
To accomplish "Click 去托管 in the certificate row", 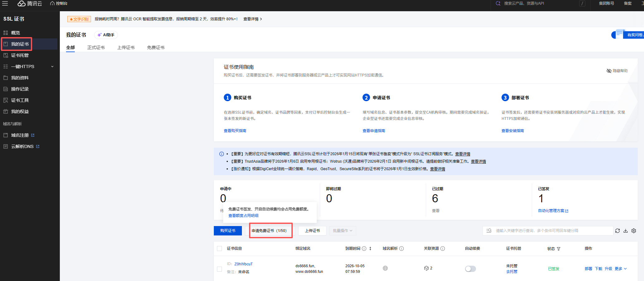I will (x=512, y=272).
